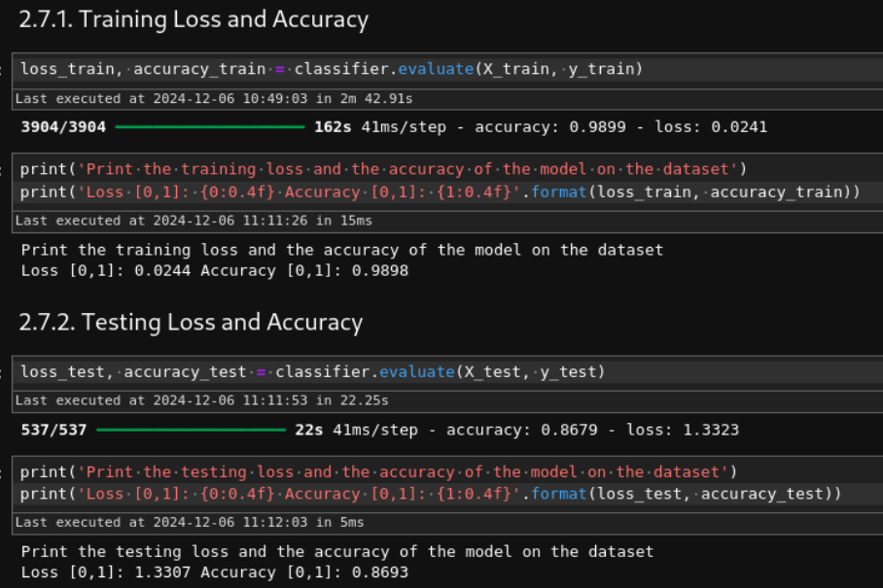This screenshot has height=588, width=883.
Task: Click the print training loss code line
Action: click(x=383, y=169)
